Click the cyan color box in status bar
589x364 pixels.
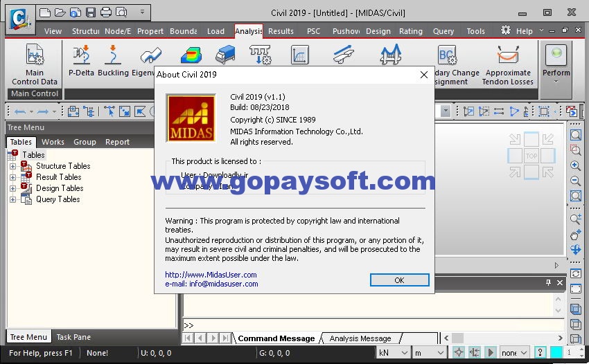point(556,352)
